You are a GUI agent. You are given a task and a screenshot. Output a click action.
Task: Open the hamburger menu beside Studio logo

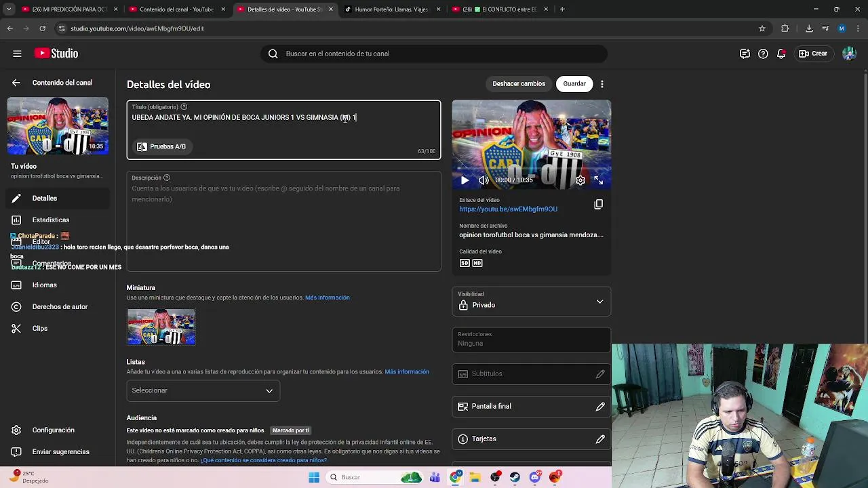click(17, 54)
